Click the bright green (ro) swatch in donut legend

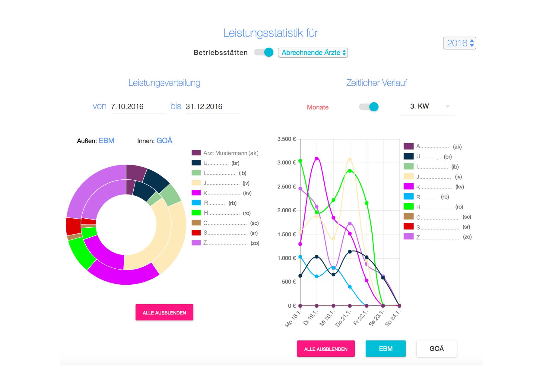[196, 213]
